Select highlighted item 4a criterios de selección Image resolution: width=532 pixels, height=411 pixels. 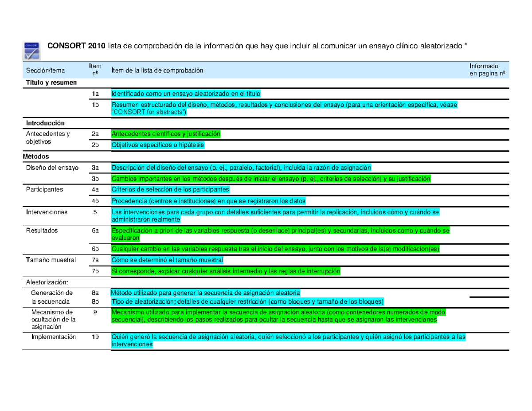171,188
